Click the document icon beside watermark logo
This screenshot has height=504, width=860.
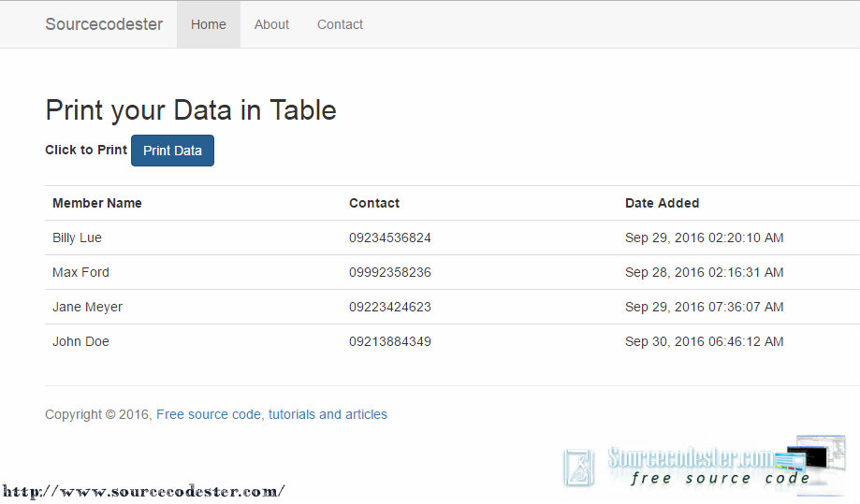(578, 468)
